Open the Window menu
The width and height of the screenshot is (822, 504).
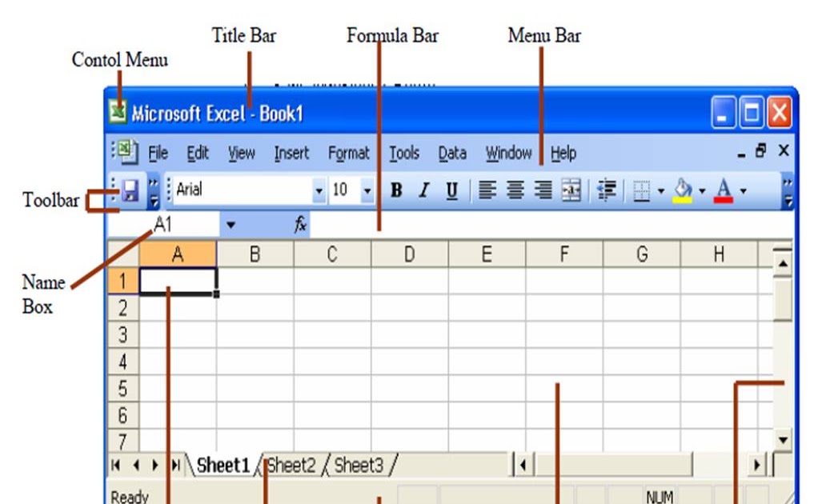point(508,153)
